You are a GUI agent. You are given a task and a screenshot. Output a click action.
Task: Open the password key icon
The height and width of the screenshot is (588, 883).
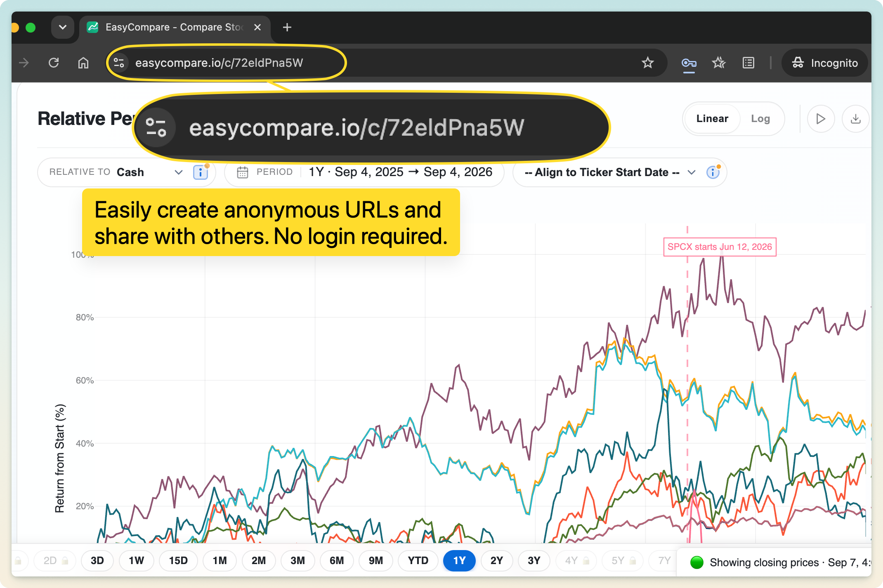689,63
